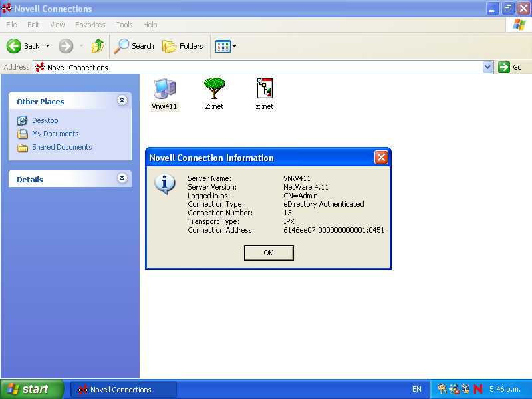Click the My Documents sidebar icon
The height and width of the screenshot is (399, 532).
coord(23,134)
